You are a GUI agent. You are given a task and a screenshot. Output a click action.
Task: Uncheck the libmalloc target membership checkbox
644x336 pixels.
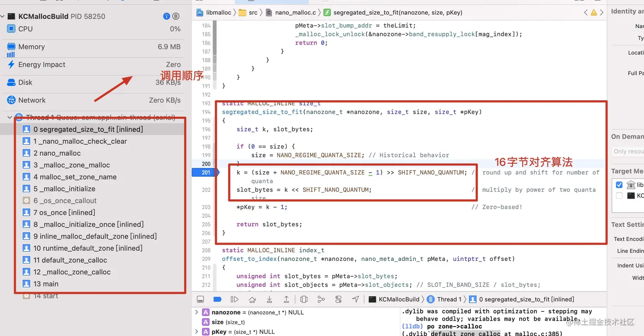tap(619, 185)
